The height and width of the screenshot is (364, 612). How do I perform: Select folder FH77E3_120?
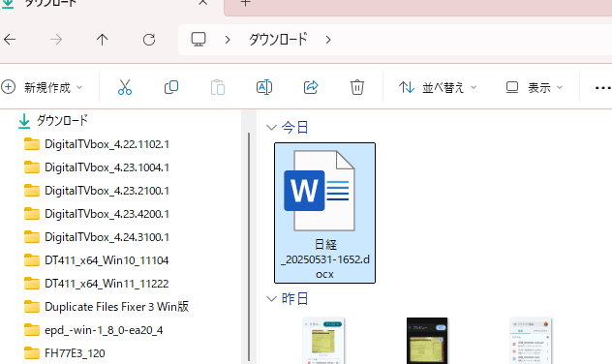pyautogui.click(x=65, y=353)
